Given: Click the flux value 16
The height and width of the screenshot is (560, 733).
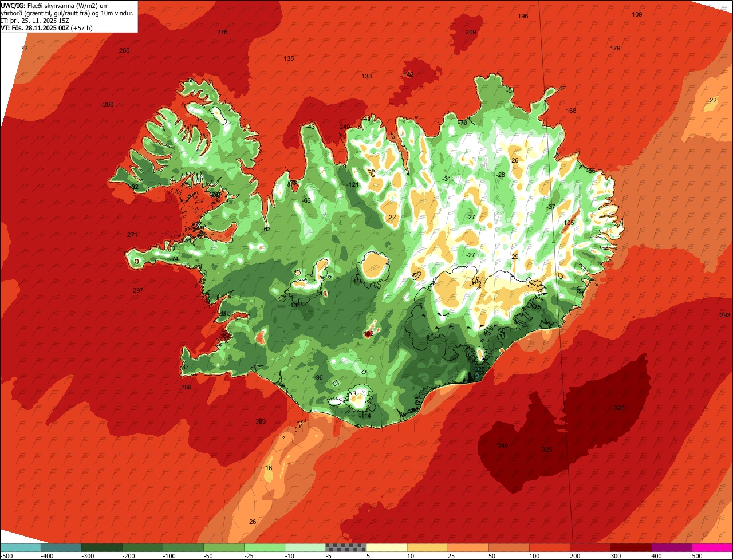Looking at the screenshot, I should point(269,468).
